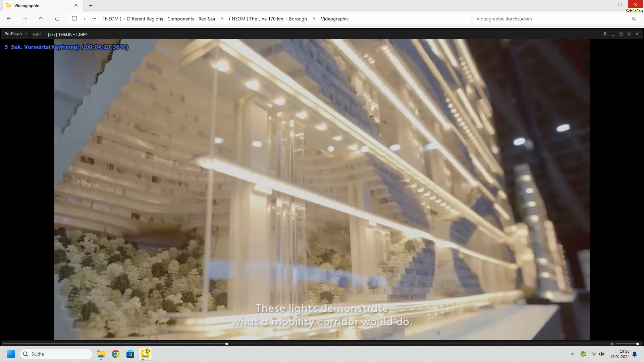The width and height of the screenshot is (644, 362).
Task: Open Wi-Fi network settings
Action: click(594, 354)
